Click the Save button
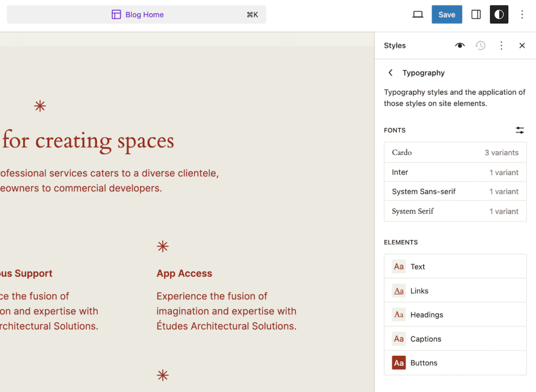Image resolution: width=536 pixels, height=392 pixels. coord(446,14)
